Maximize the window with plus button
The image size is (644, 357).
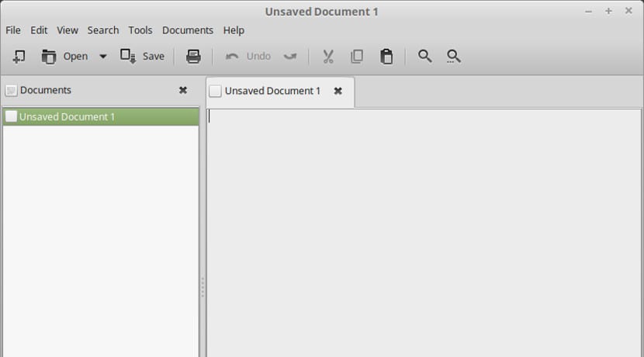pyautogui.click(x=608, y=11)
